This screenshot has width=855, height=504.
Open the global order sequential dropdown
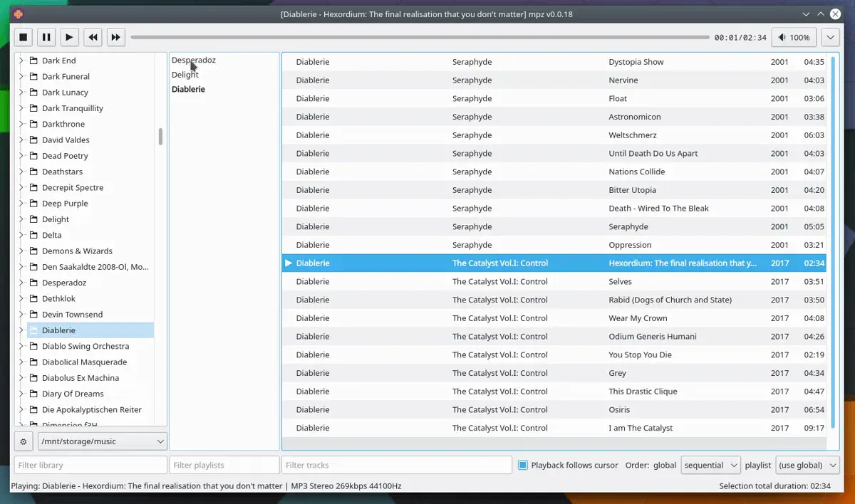[712, 465]
